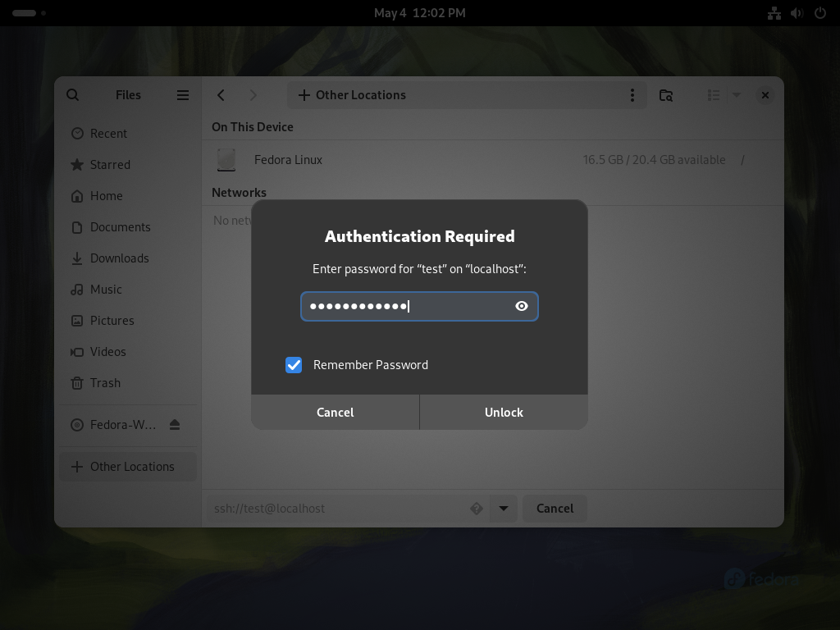The image size is (840, 630).
Task: Toggle list view icon in toolbar
Action: (x=713, y=95)
